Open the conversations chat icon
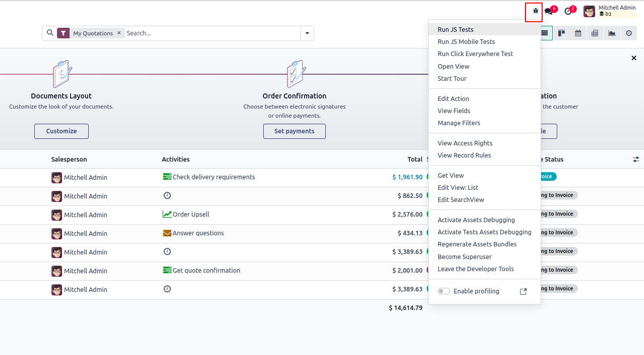Image resolution: width=644 pixels, height=355 pixels. [549, 11]
